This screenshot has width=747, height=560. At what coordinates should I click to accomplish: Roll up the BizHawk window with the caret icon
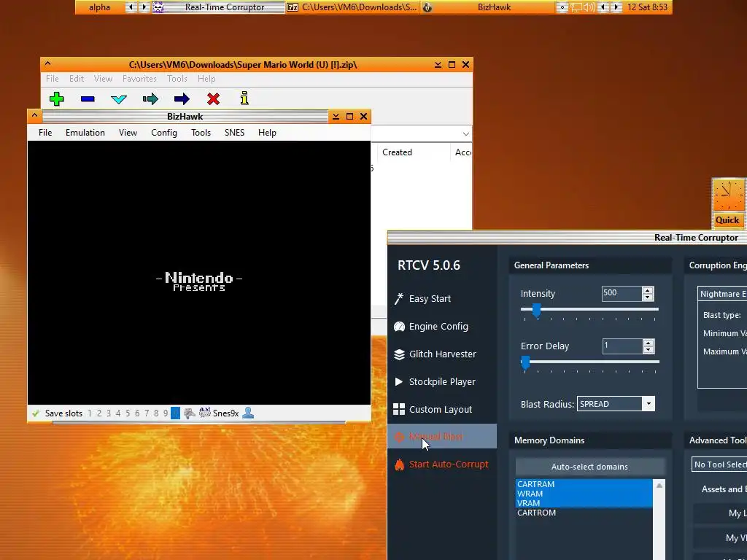(34, 116)
